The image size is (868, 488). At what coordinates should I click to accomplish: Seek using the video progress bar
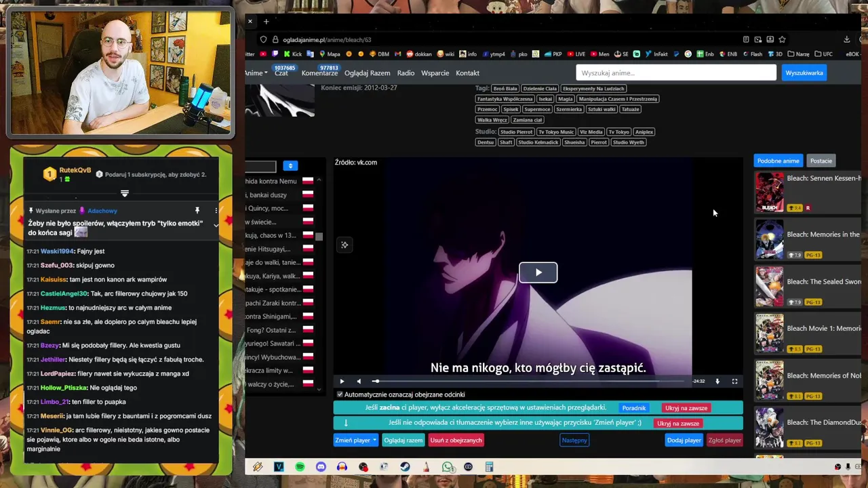529,381
